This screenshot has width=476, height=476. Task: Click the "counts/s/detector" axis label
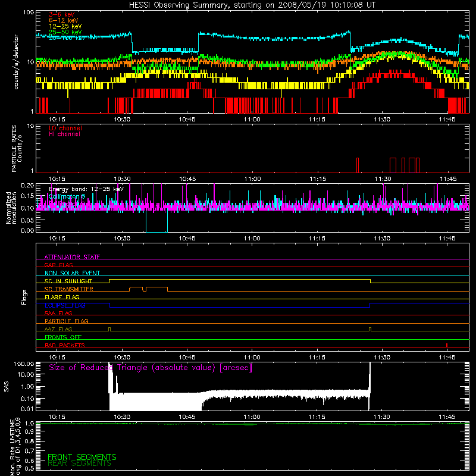(16, 62)
